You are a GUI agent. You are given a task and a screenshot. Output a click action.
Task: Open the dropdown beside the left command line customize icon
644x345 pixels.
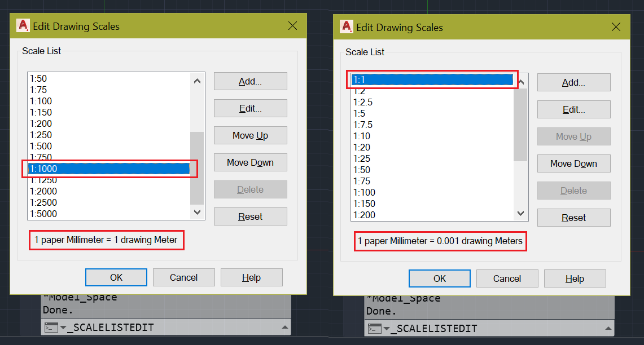tap(63, 327)
